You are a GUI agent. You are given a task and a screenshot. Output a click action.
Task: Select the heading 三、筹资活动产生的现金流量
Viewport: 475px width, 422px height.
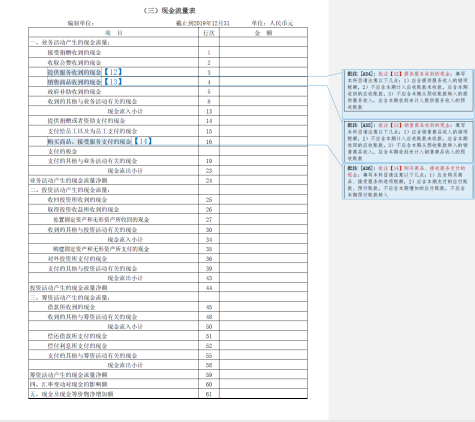coord(70,297)
